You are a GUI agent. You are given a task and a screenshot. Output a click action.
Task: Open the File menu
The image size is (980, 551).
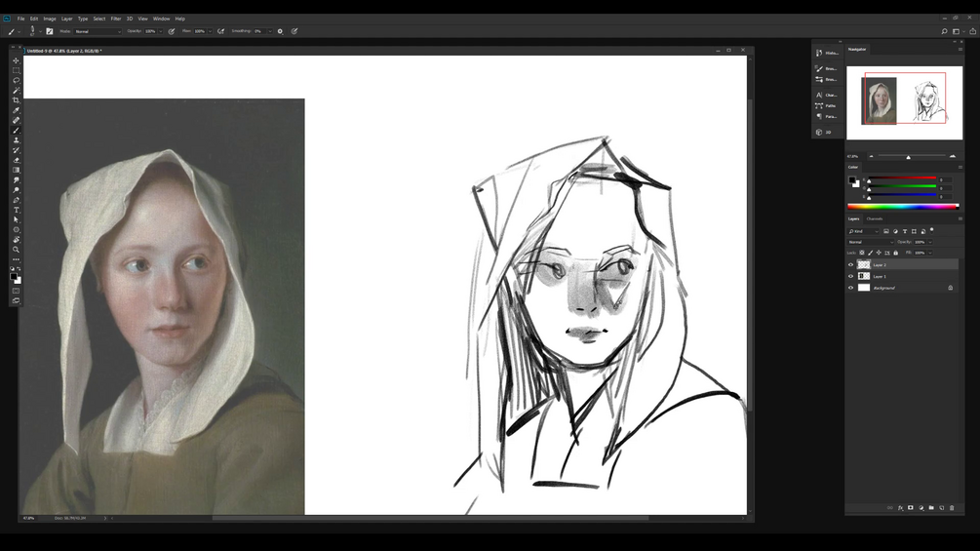coord(20,19)
